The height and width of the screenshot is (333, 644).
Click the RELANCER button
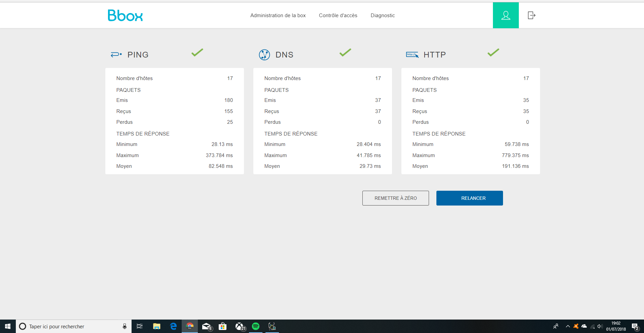[470, 198]
